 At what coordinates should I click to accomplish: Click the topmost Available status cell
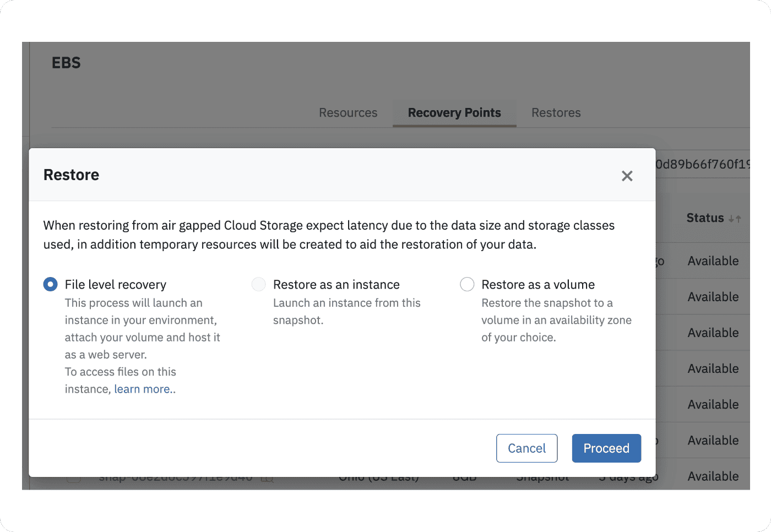pos(713,261)
